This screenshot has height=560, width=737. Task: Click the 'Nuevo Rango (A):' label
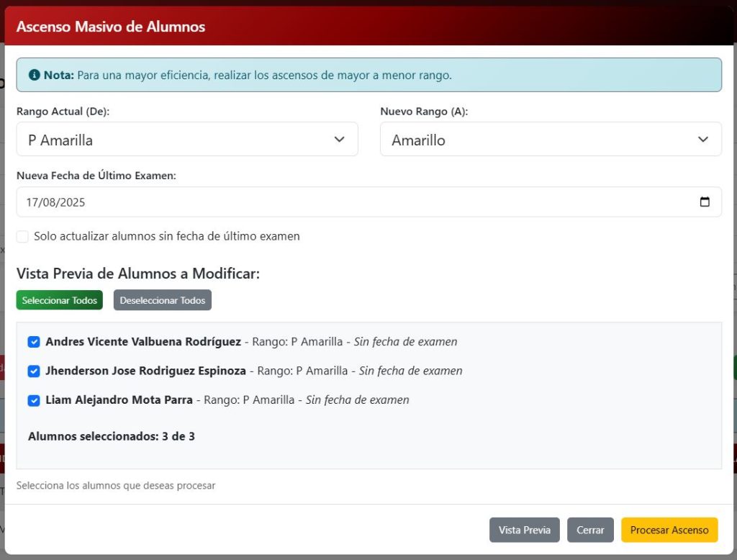(424, 112)
